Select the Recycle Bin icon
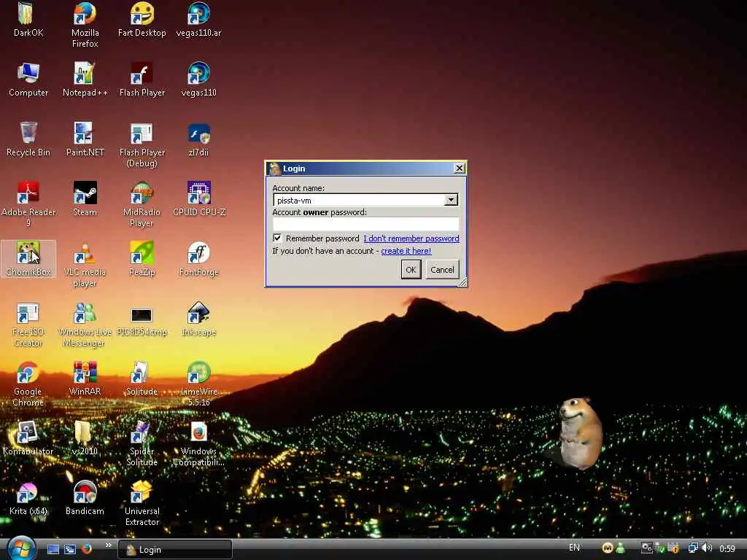The image size is (747, 560). (x=28, y=133)
